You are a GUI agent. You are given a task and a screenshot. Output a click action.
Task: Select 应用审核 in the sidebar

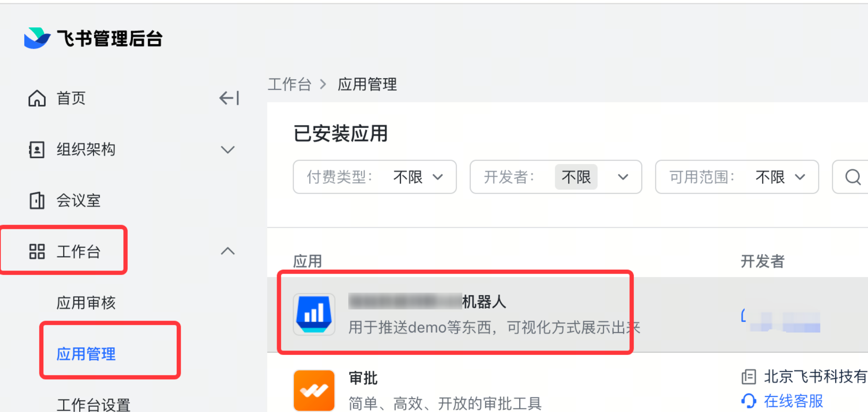[86, 303]
